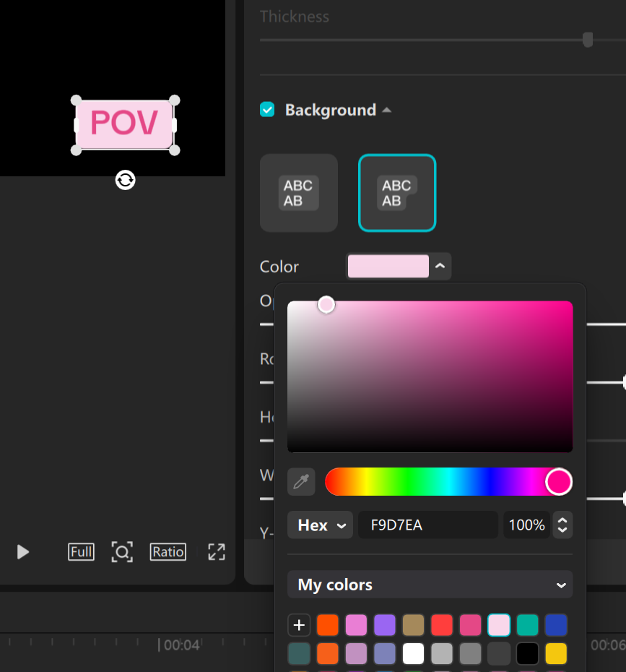This screenshot has width=626, height=672.
Task: Open the Ratio options
Action: click(x=168, y=551)
